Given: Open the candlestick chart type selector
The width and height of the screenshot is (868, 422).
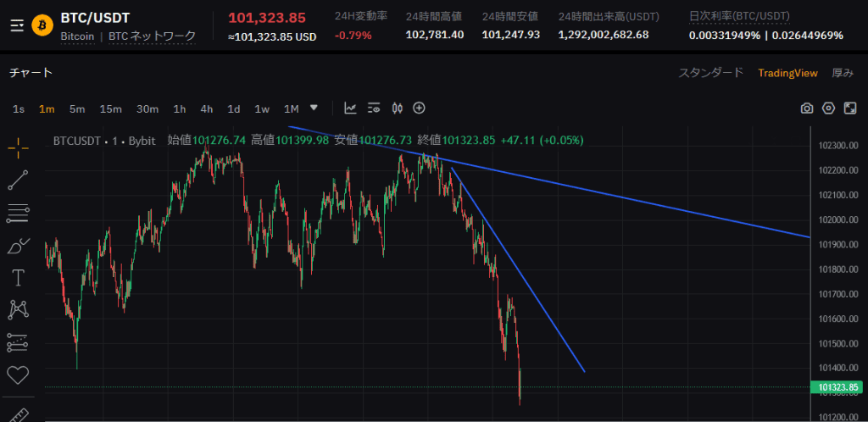Looking at the screenshot, I should [x=396, y=108].
